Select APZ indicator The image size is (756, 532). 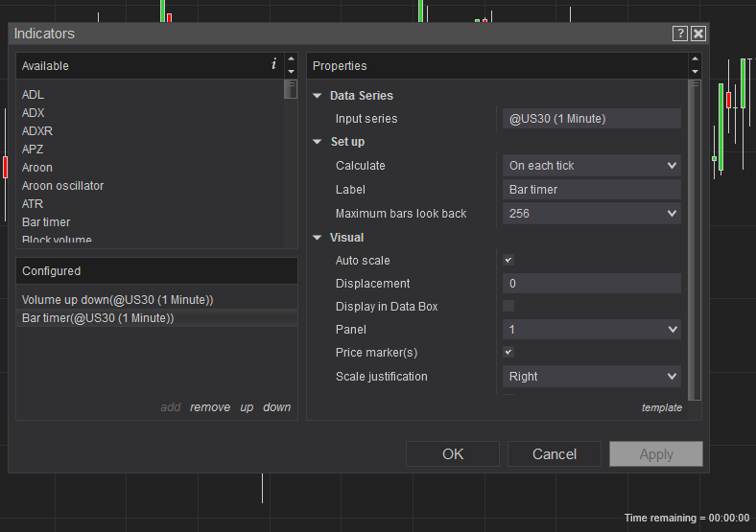tap(33, 150)
